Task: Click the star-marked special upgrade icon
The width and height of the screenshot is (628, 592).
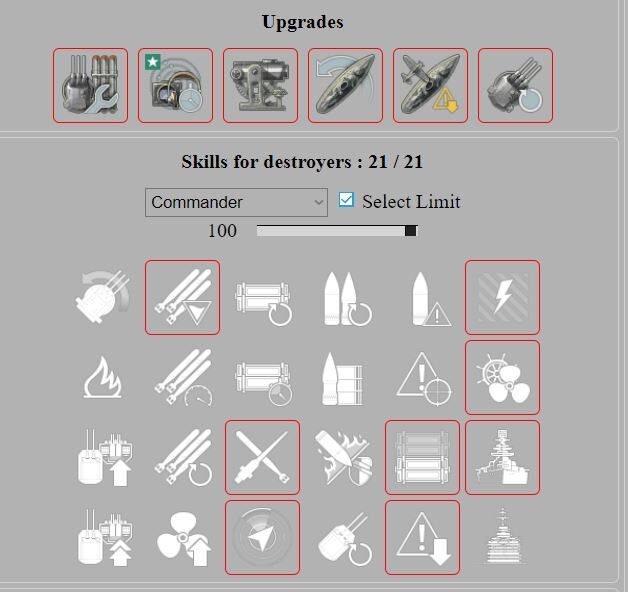Action: point(175,85)
